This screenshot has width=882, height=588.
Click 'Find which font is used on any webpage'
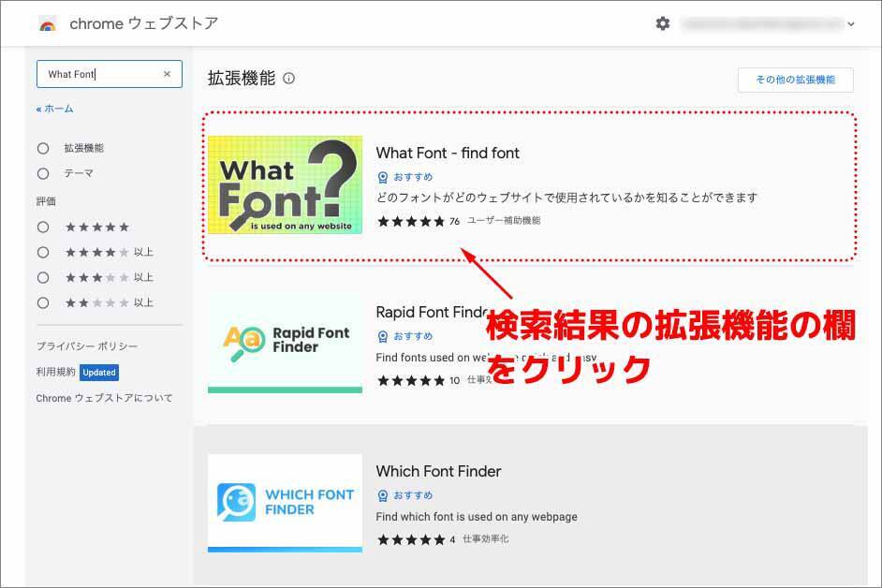[477, 517]
